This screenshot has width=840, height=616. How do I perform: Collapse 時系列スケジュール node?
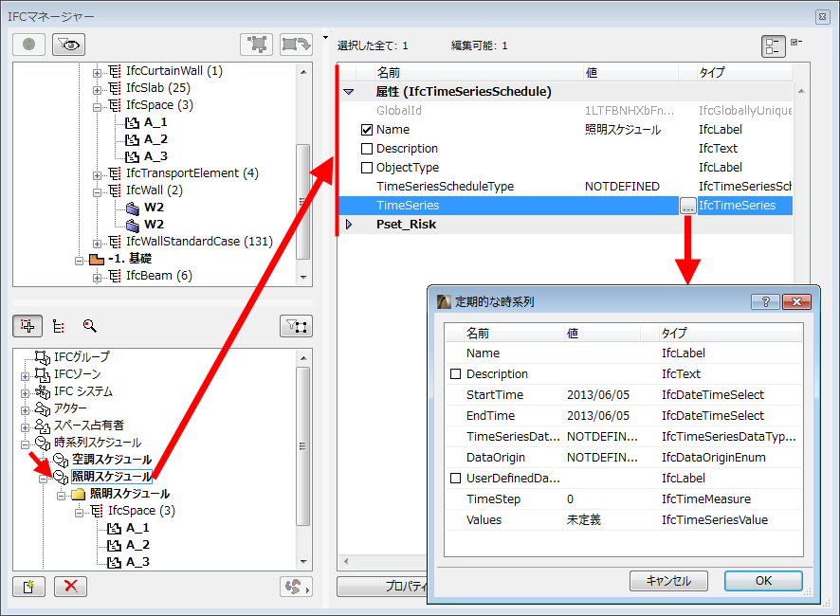pos(26,444)
